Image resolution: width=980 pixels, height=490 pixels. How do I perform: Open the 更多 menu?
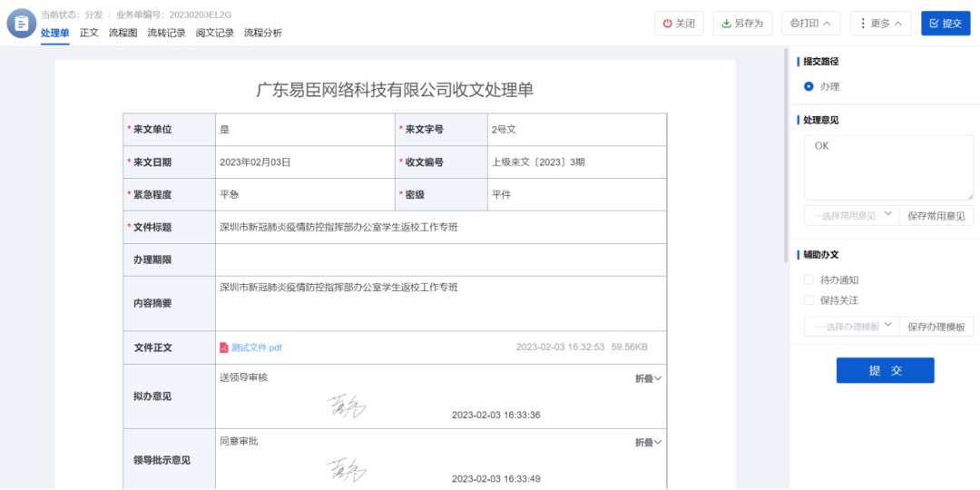pos(880,23)
